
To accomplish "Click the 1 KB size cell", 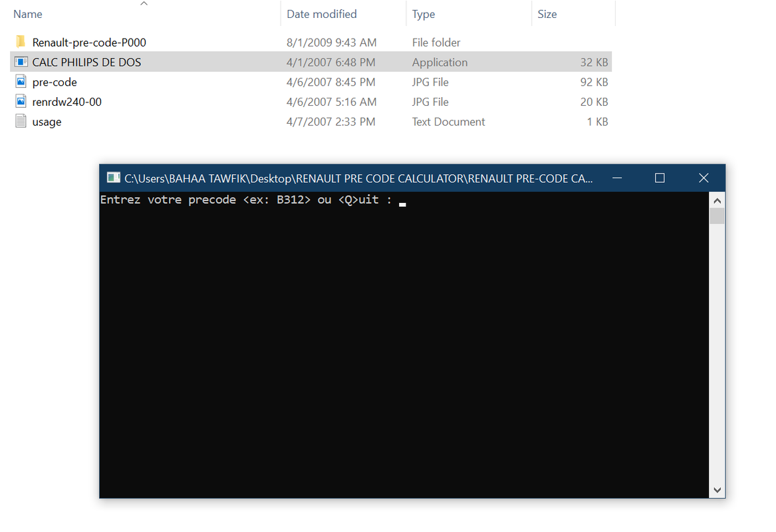I will 597,122.
